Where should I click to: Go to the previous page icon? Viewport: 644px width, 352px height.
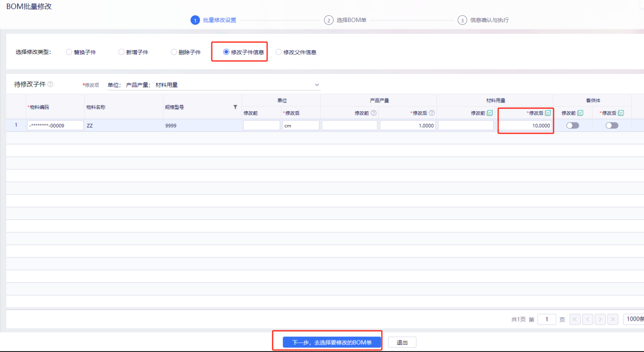(x=588, y=319)
